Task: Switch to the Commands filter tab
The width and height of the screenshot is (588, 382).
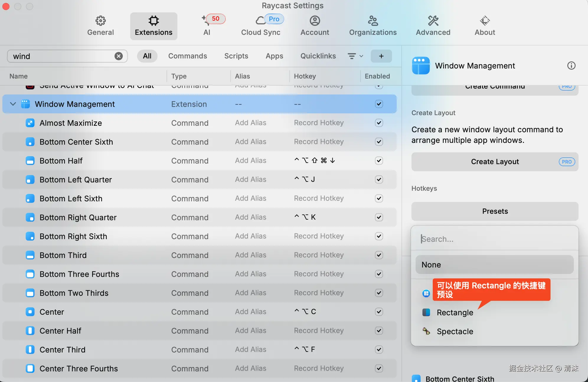Action: pos(187,56)
